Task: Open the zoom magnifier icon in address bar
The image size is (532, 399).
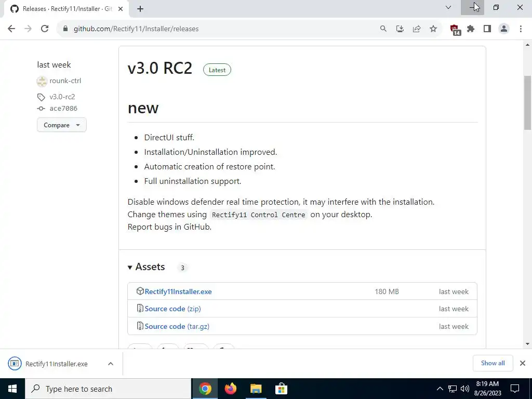Action: tap(383, 29)
